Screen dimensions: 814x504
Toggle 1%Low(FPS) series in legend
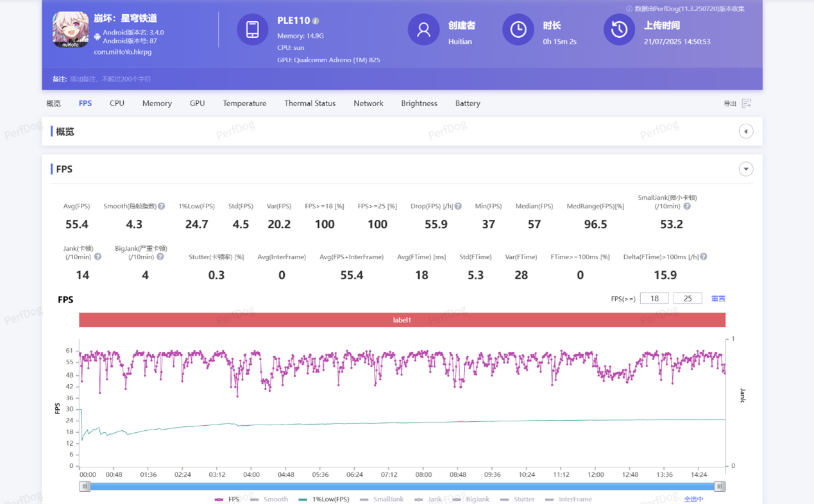[325, 499]
